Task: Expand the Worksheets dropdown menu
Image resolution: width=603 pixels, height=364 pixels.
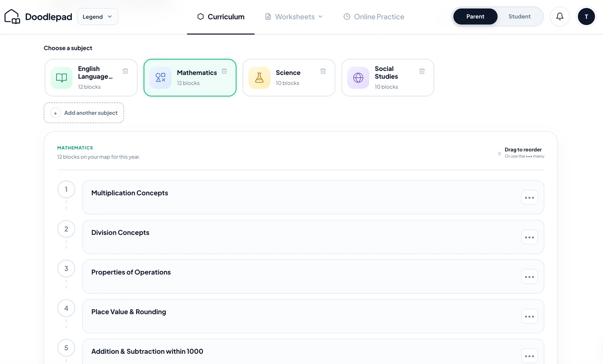Action: click(294, 17)
